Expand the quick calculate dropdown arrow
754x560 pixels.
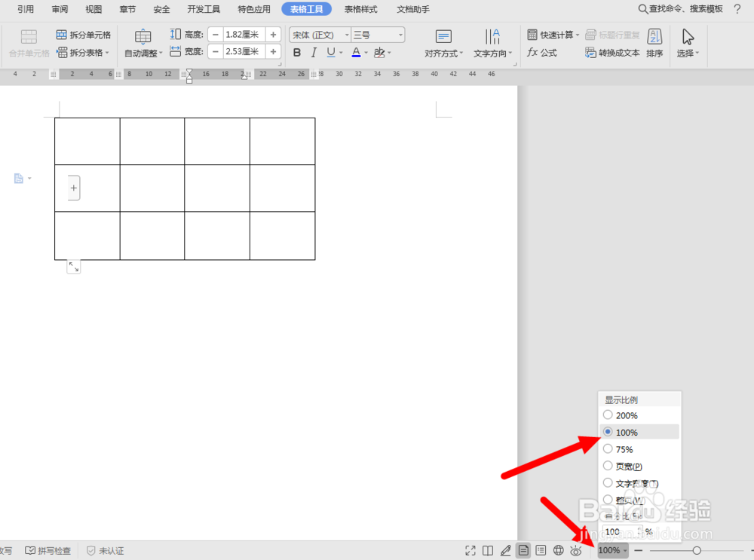(578, 35)
